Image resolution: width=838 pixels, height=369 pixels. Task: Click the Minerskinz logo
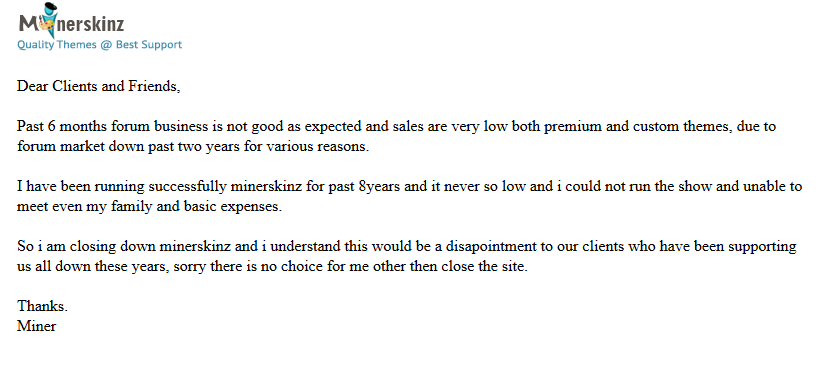point(72,20)
